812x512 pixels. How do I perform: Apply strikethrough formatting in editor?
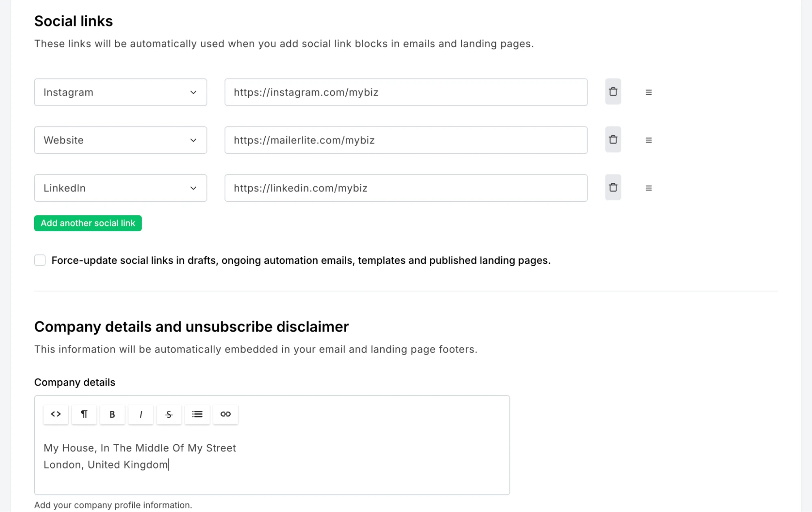pyautogui.click(x=169, y=414)
